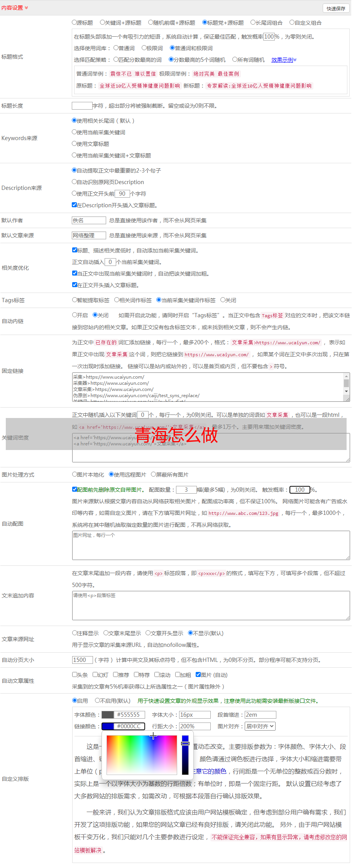Image resolution: width=352 pixels, height=868 pixels.
Task: Click the 链接颜色 blue color swatch
Action: coord(108,726)
